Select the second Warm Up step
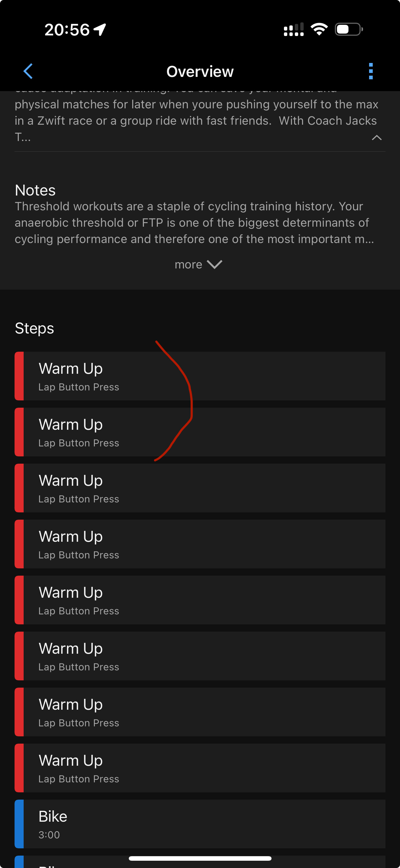Viewport: 400px width, 868px height. (200, 432)
